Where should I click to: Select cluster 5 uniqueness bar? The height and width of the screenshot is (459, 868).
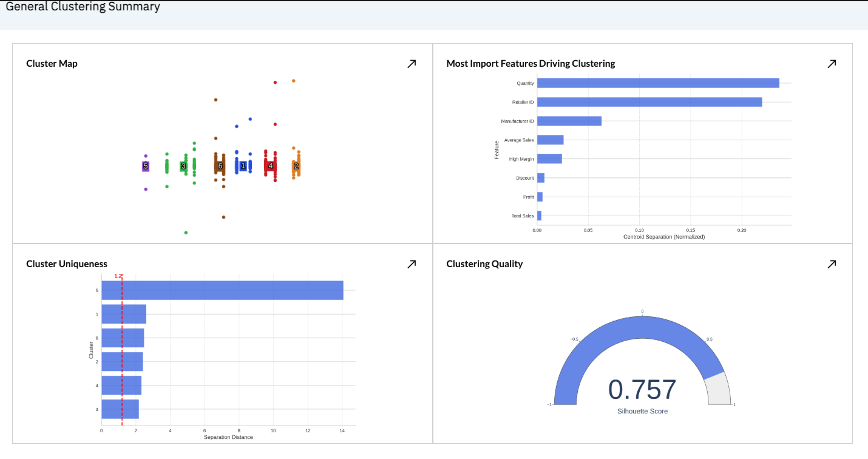pos(222,290)
